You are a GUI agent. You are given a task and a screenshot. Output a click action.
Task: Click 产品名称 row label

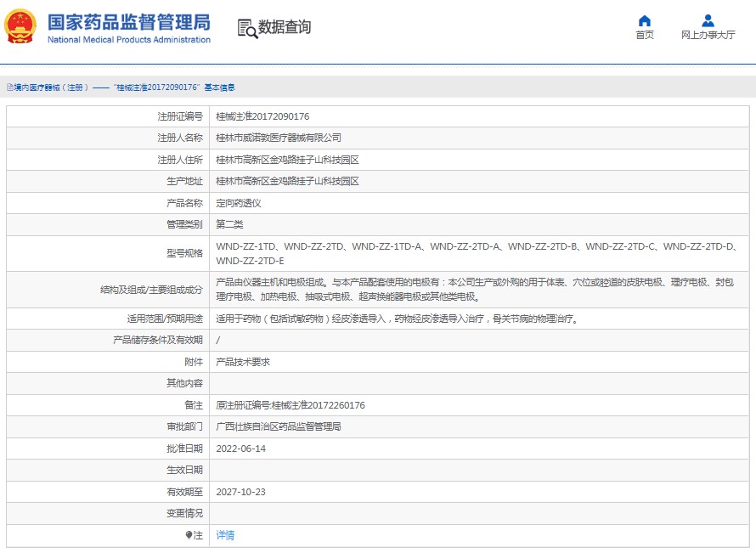[x=184, y=204]
